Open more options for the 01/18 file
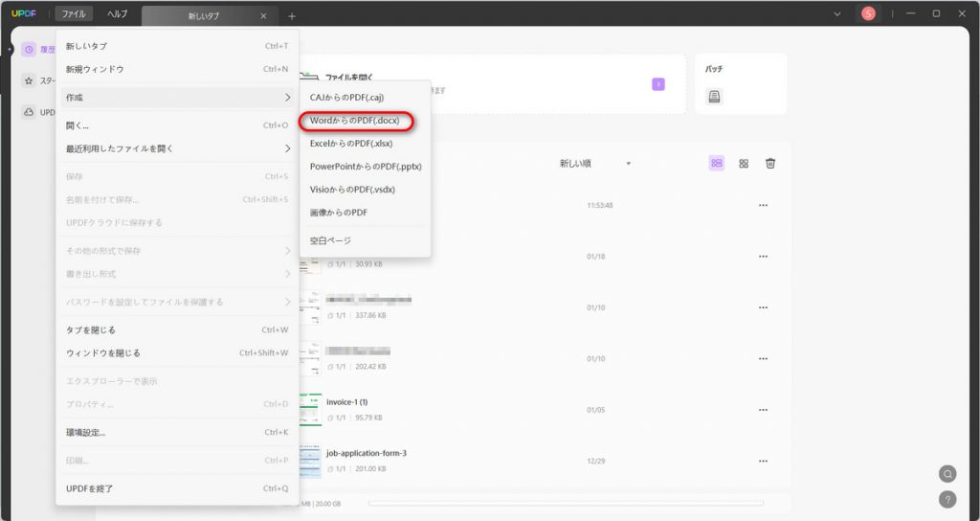The width and height of the screenshot is (980, 521). point(763,257)
